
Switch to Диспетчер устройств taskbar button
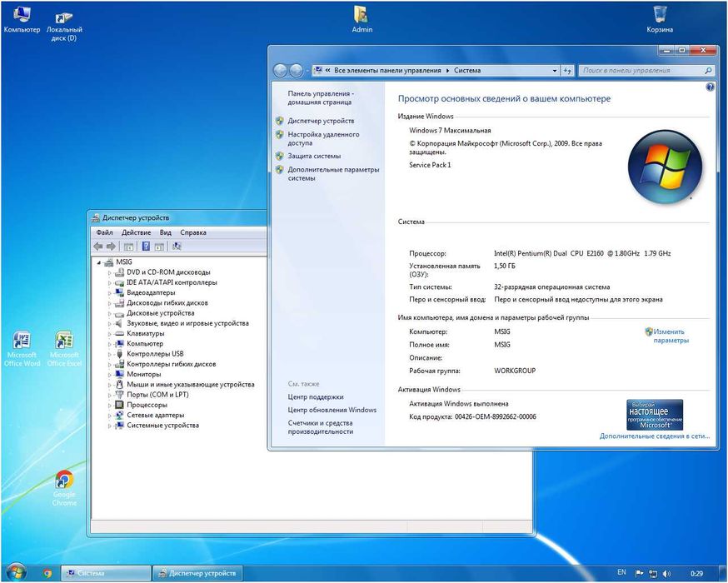(198, 574)
